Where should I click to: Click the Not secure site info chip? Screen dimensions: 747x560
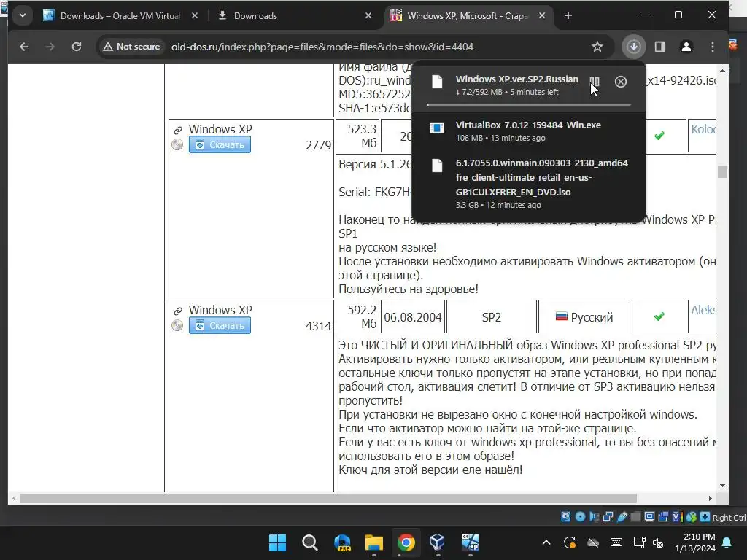[132, 47]
